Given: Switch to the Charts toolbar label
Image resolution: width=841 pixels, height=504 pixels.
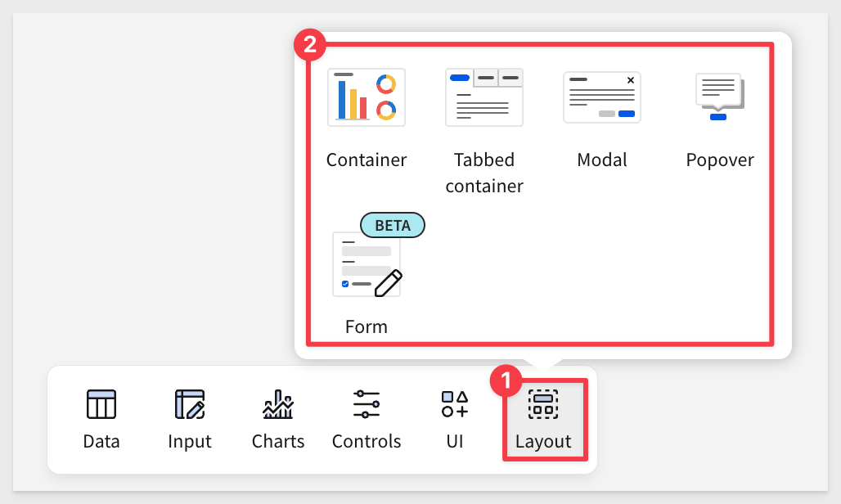Looking at the screenshot, I should (x=278, y=441).
